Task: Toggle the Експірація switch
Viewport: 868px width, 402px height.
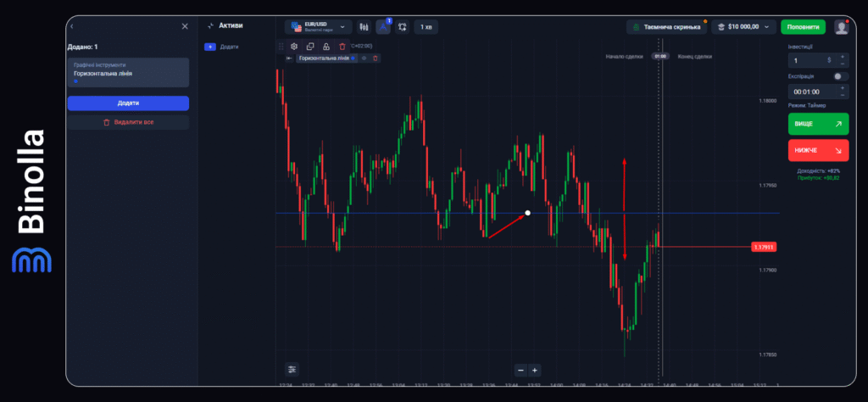Action: pos(840,76)
